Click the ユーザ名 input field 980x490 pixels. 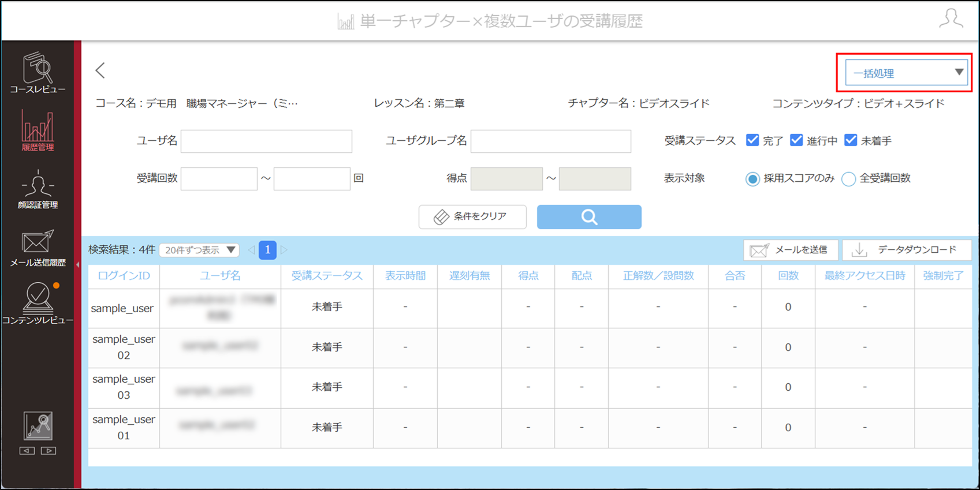tap(266, 141)
